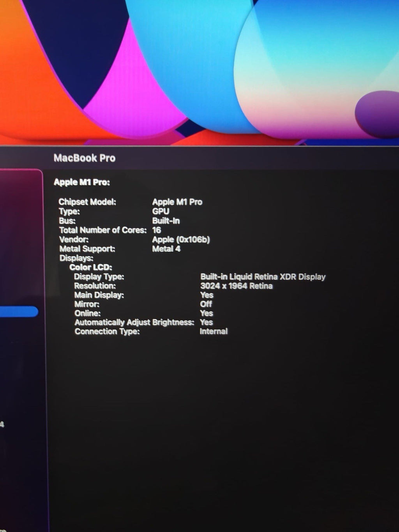The height and width of the screenshot is (532, 399).
Task: Click the MacBook Pro window title
Action: 85,158
